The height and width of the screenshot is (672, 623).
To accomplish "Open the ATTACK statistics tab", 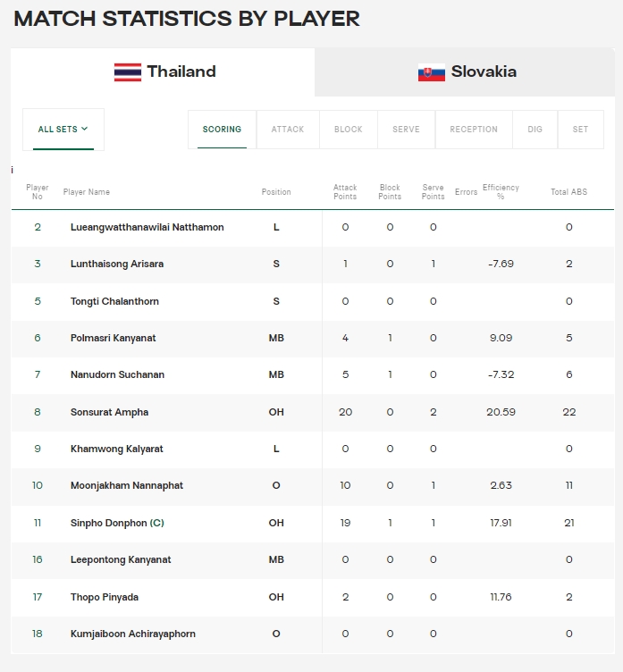I will pyautogui.click(x=288, y=130).
